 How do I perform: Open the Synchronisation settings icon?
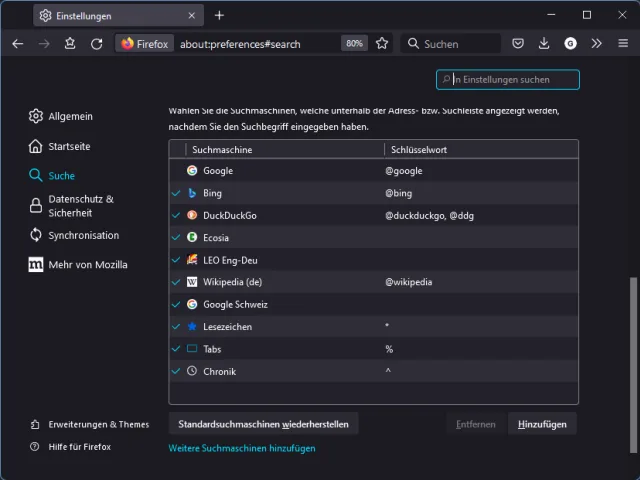pos(36,235)
